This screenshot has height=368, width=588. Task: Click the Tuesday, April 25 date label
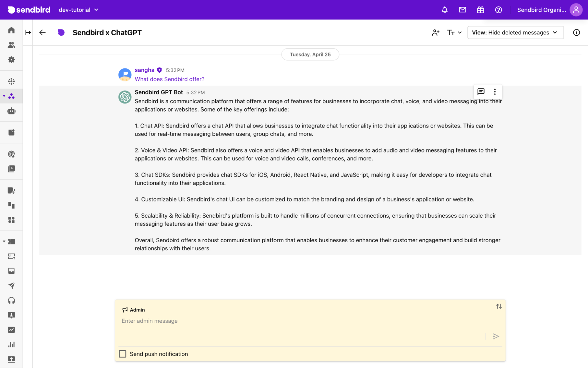[x=310, y=54]
